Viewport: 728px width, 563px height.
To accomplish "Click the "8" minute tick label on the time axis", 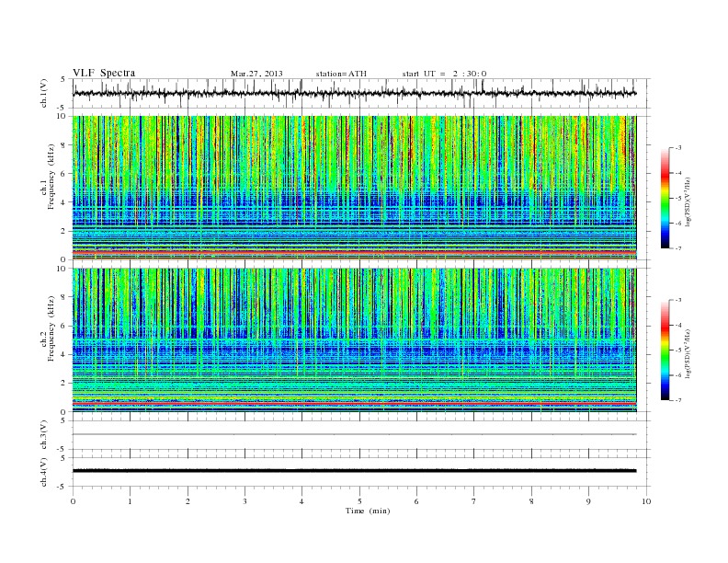I will (531, 501).
